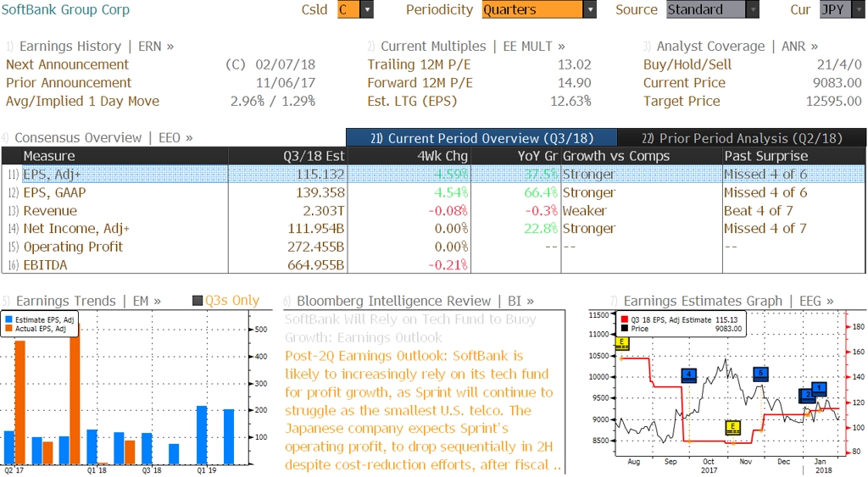Click the tall orange Q2 '17 actual EPS bar
868x477 pixels.
pos(20,402)
